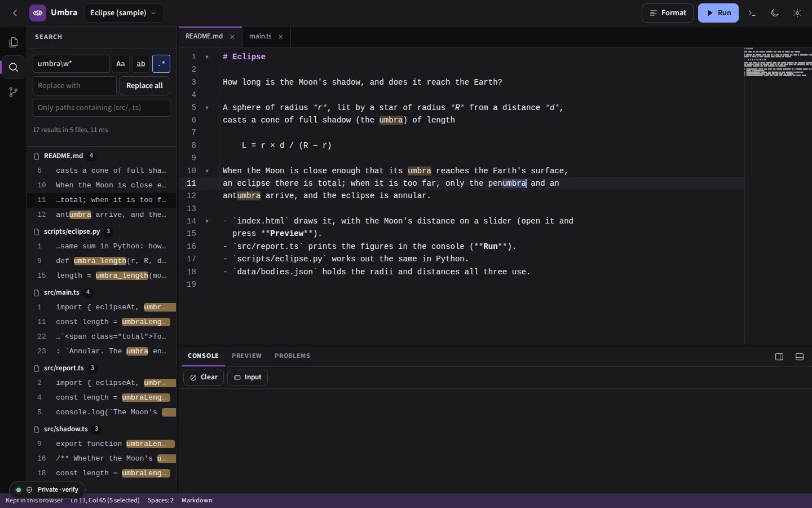This screenshot has width=812, height=508.
Task: Close the main.ts tab
Action: 281,37
